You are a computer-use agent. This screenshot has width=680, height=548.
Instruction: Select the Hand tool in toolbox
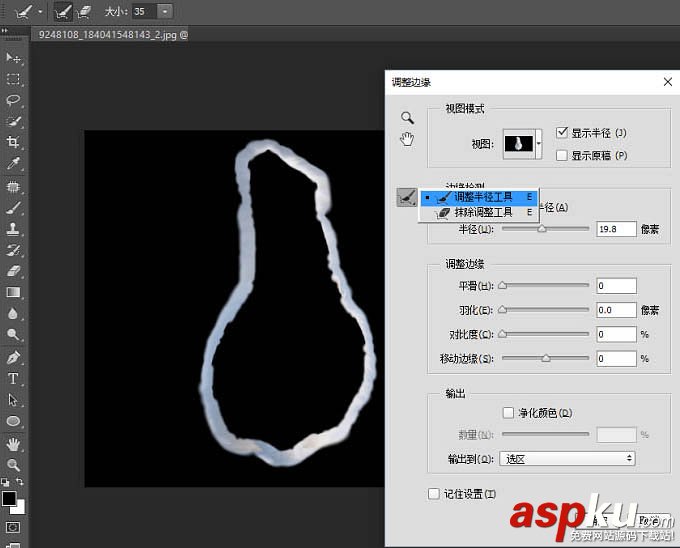13,444
